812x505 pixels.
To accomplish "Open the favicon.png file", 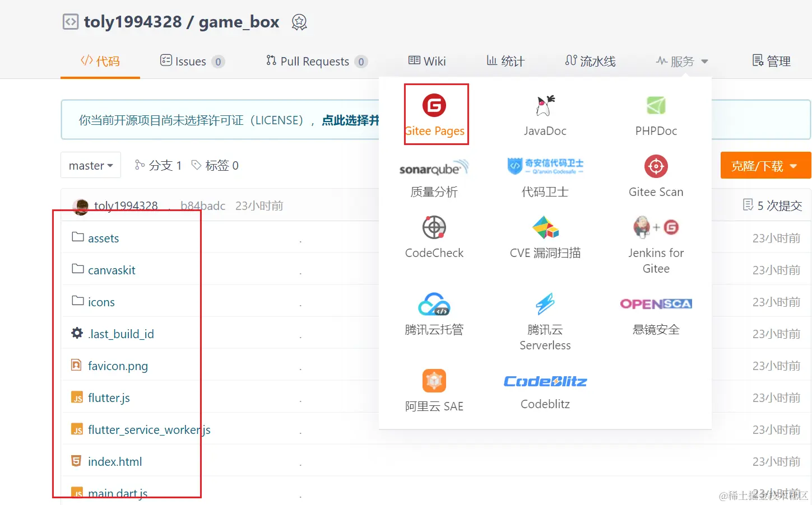I will pyautogui.click(x=118, y=366).
